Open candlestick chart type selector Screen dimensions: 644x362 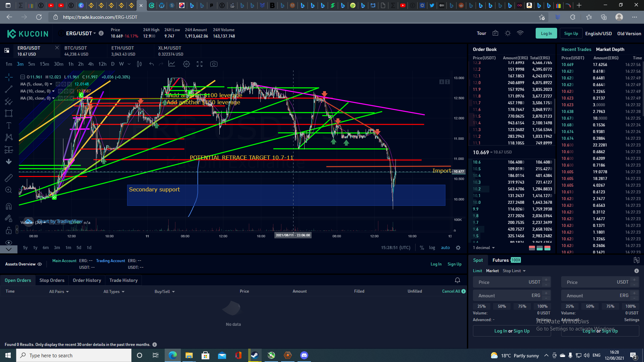point(139,64)
